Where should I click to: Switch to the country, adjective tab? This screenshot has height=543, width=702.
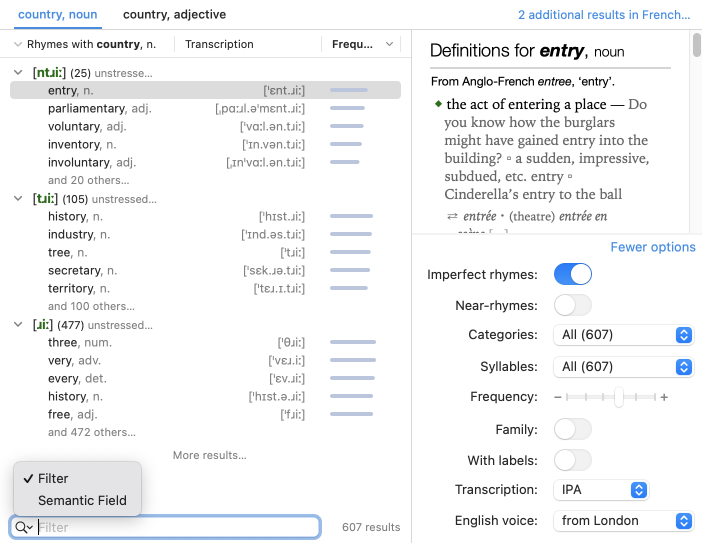tap(174, 15)
